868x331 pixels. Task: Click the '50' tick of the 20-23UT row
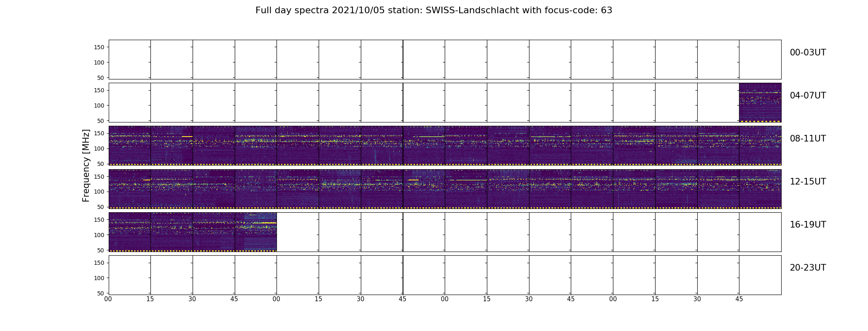point(101,293)
